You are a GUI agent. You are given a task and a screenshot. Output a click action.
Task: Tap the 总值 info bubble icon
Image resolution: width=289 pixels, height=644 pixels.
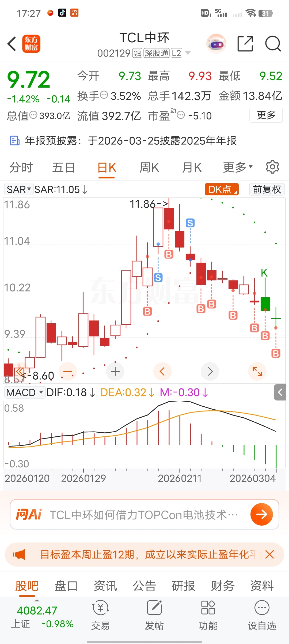pos(33,115)
